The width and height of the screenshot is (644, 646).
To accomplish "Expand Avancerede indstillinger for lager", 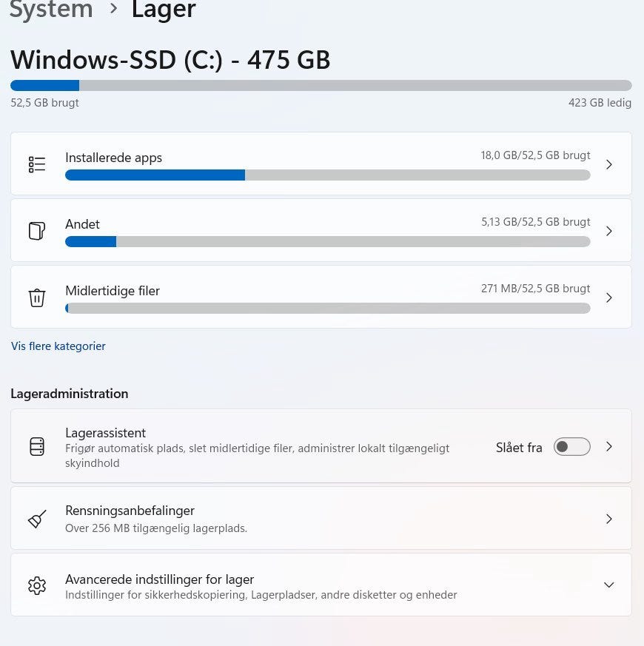I will click(609, 585).
